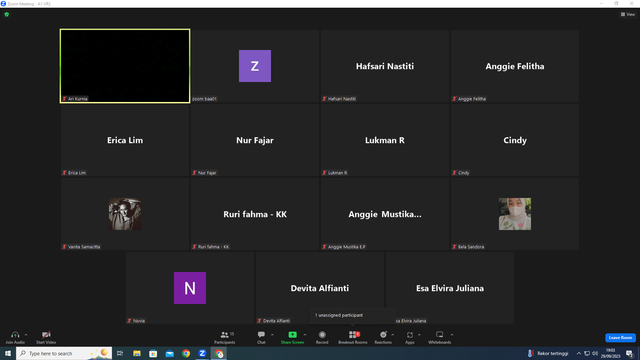This screenshot has width=640, height=360.
Task: Open the Apps icon
Action: tap(410, 335)
